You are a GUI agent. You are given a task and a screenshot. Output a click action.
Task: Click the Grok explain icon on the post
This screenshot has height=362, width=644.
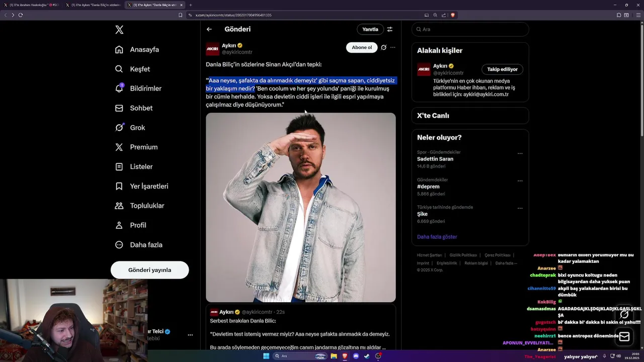tap(383, 47)
